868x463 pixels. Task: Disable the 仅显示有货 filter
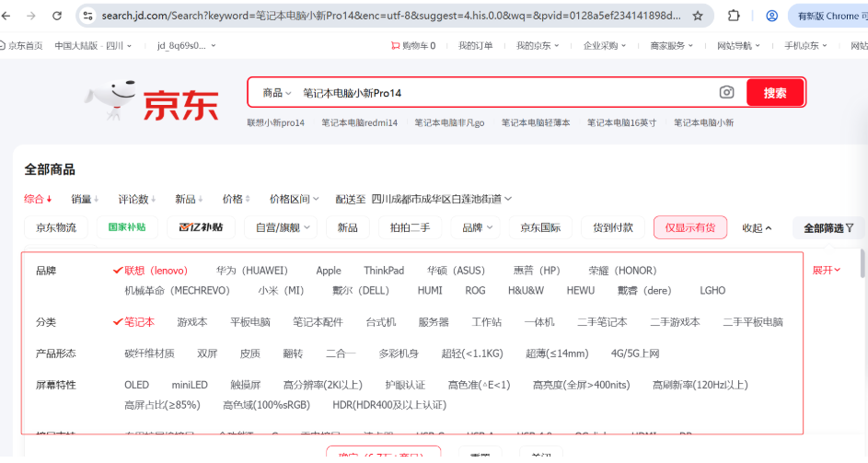pyautogui.click(x=690, y=227)
